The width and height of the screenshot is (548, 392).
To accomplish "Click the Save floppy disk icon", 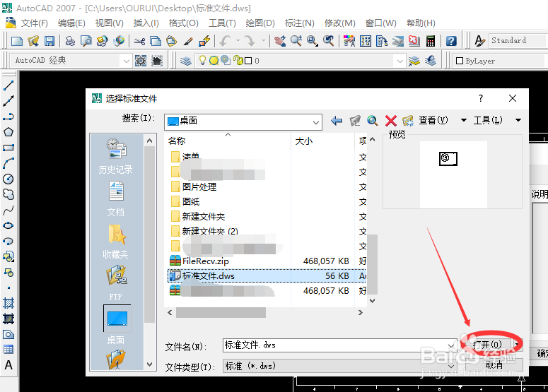I will click(49, 41).
